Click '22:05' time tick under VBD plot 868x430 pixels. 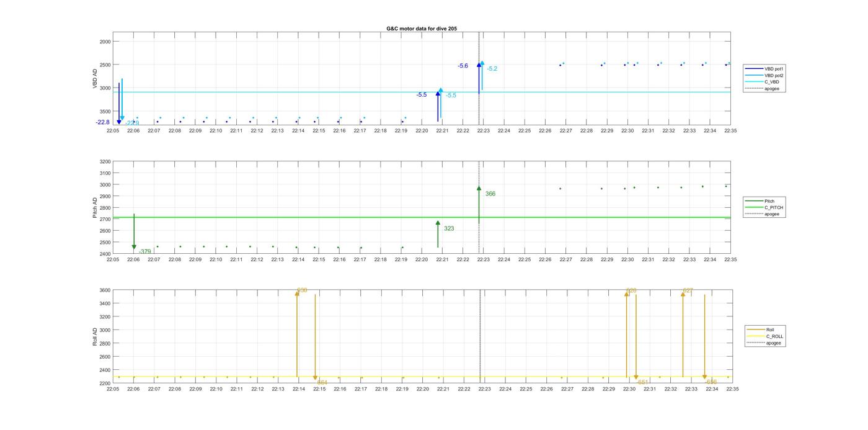pos(113,131)
